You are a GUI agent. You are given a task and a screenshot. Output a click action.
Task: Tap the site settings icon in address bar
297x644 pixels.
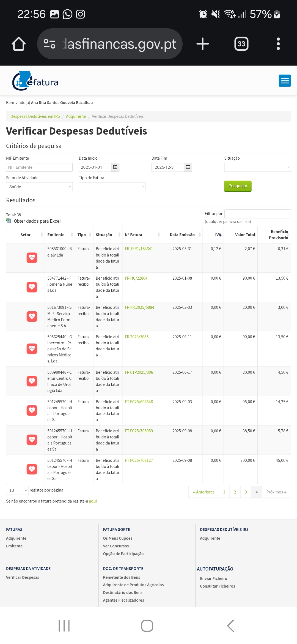point(50,44)
